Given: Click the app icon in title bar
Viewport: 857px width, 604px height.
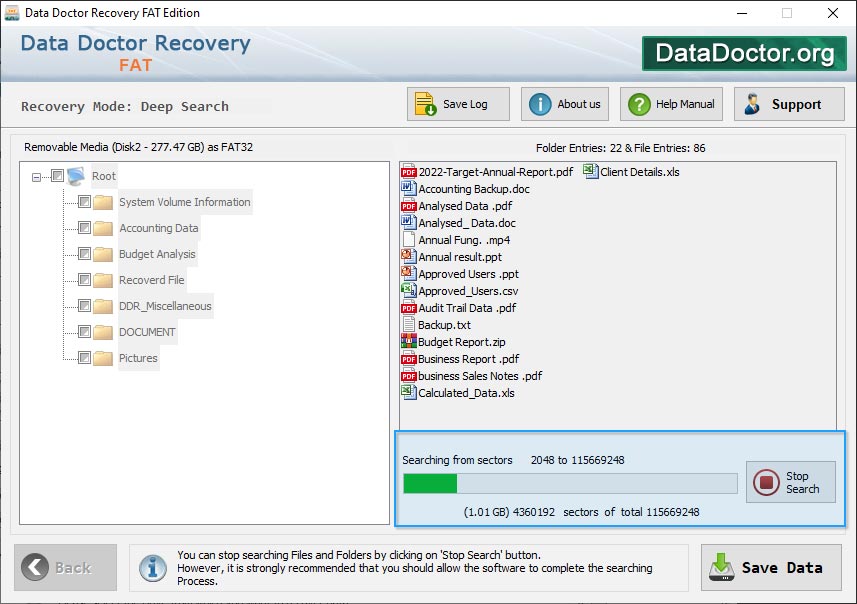Looking at the screenshot, I should pos(11,13).
